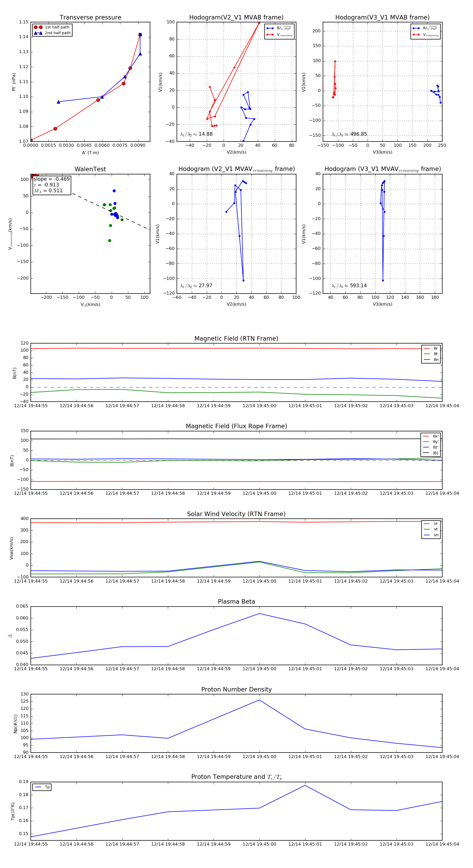Click the 'Tp' legend entry
Image resolution: width=473 pixels, height=868 pixels.
tap(42, 787)
